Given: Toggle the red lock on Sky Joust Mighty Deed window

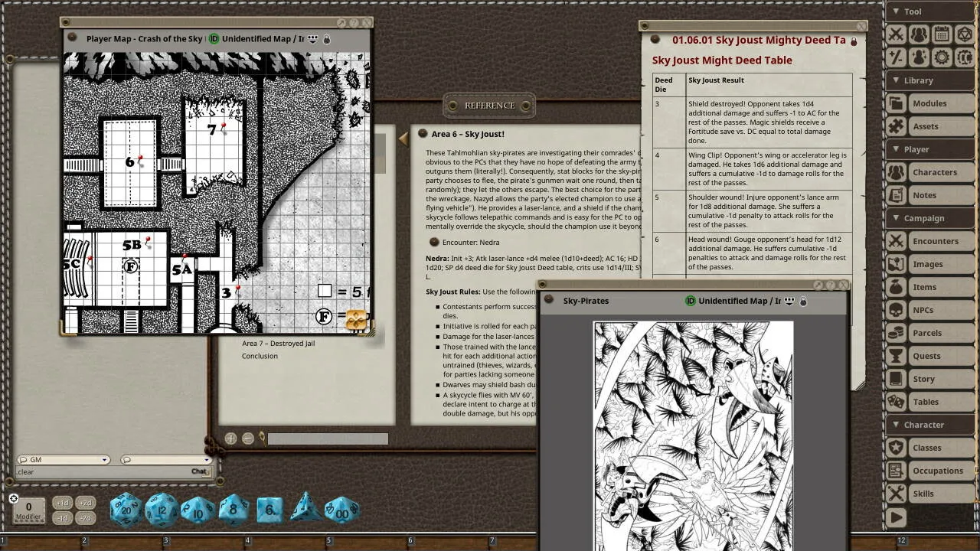Looking at the screenshot, I should (854, 41).
